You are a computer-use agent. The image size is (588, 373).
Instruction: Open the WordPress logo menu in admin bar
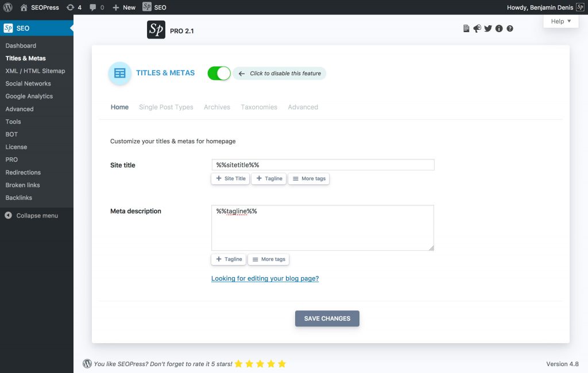tap(7, 7)
